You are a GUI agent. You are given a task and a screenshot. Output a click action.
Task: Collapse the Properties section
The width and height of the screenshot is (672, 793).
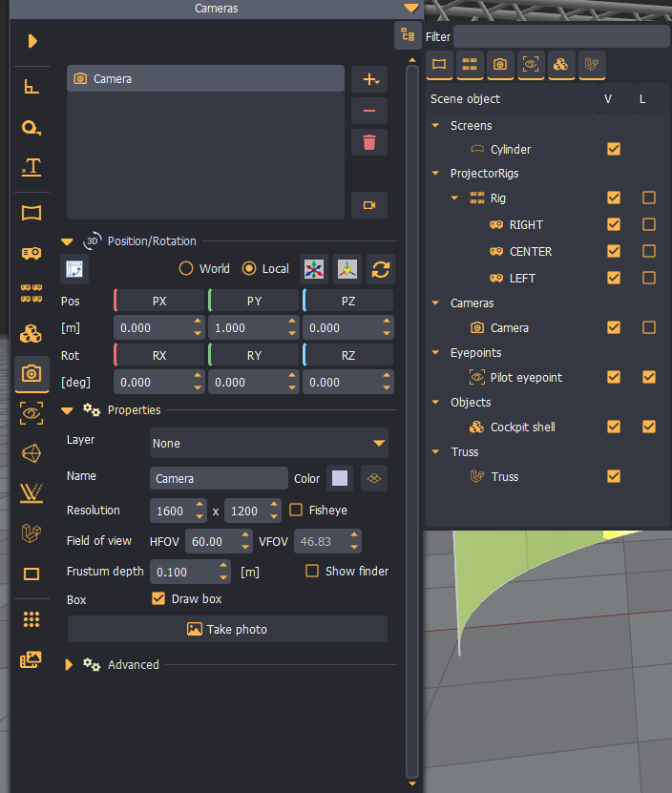pos(68,410)
